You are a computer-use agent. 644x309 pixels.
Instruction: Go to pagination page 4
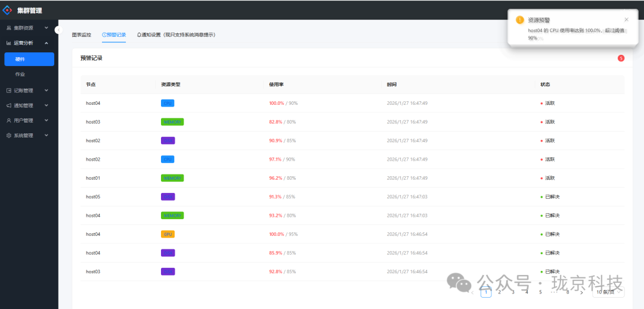pos(527,292)
